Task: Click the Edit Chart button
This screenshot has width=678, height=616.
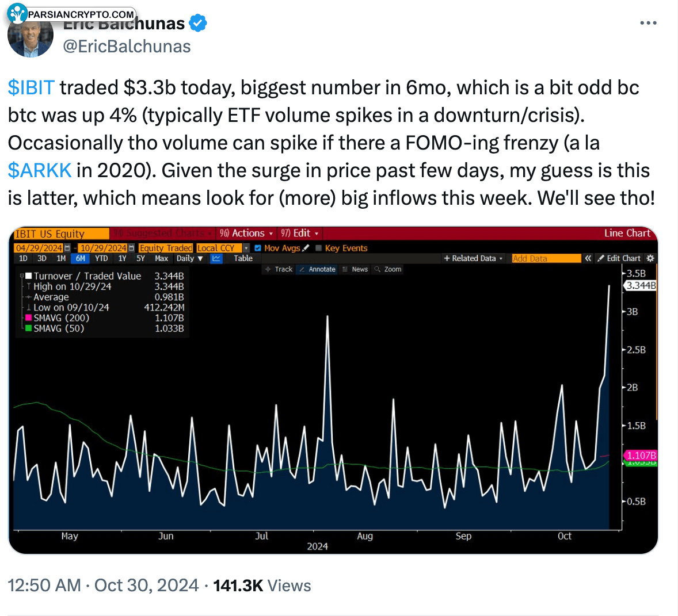Action: (x=619, y=258)
